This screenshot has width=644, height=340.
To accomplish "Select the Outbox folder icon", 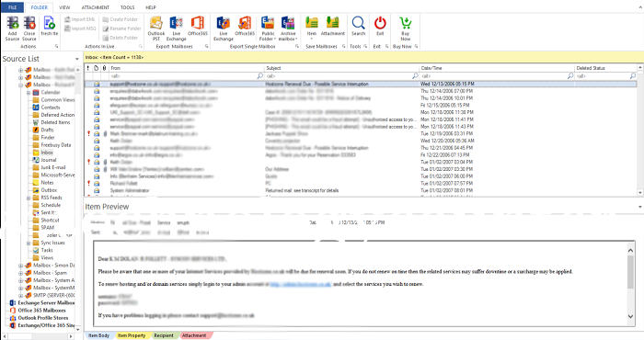I will 36,190.
